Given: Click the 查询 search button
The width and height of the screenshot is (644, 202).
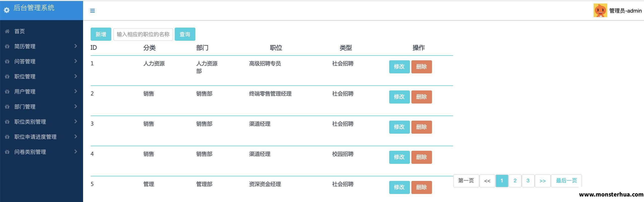Looking at the screenshot, I should (x=185, y=34).
